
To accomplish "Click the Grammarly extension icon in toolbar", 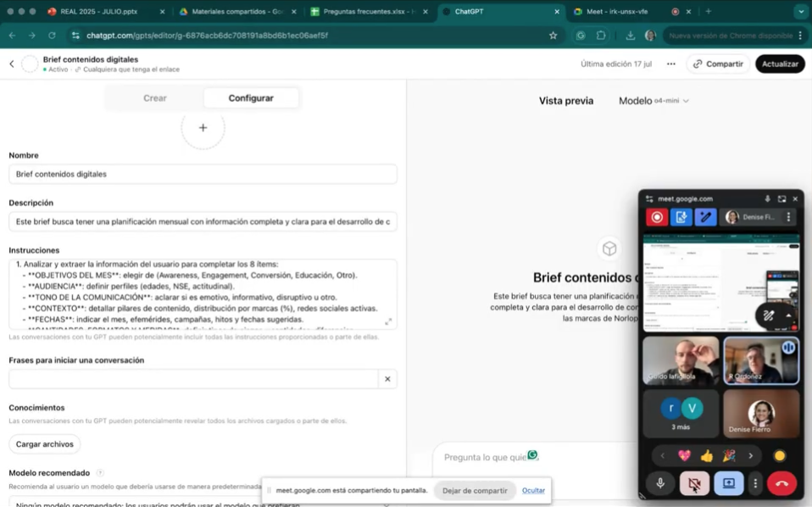I will tap(581, 36).
